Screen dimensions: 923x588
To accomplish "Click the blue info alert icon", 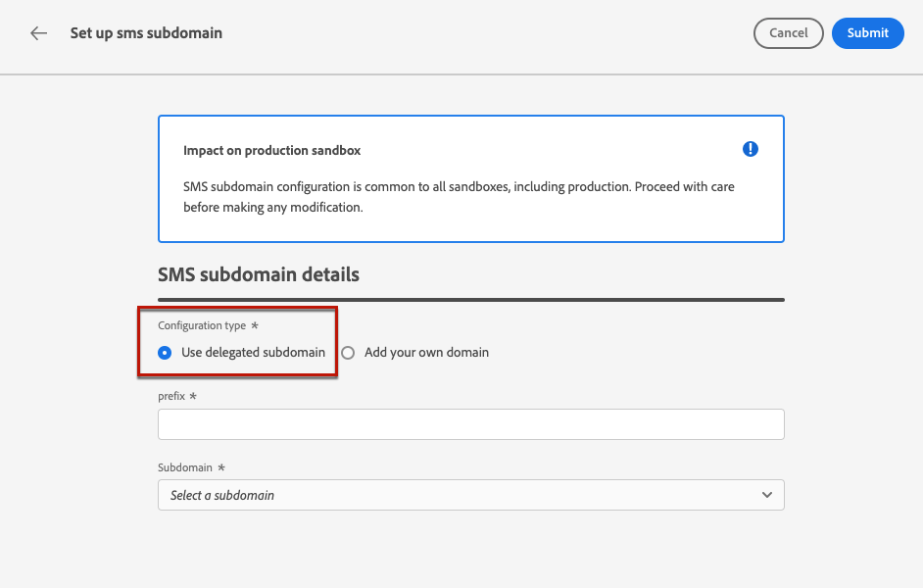I will [x=751, y=149].
